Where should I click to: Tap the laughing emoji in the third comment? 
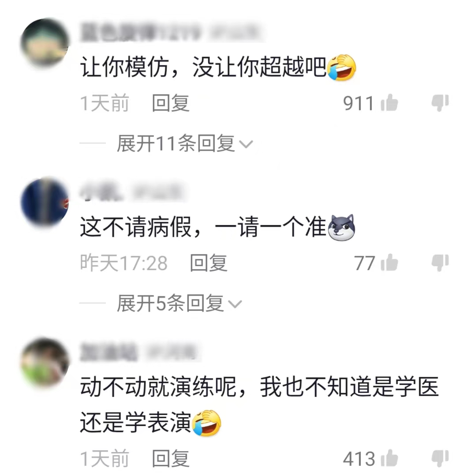[207, 423]
